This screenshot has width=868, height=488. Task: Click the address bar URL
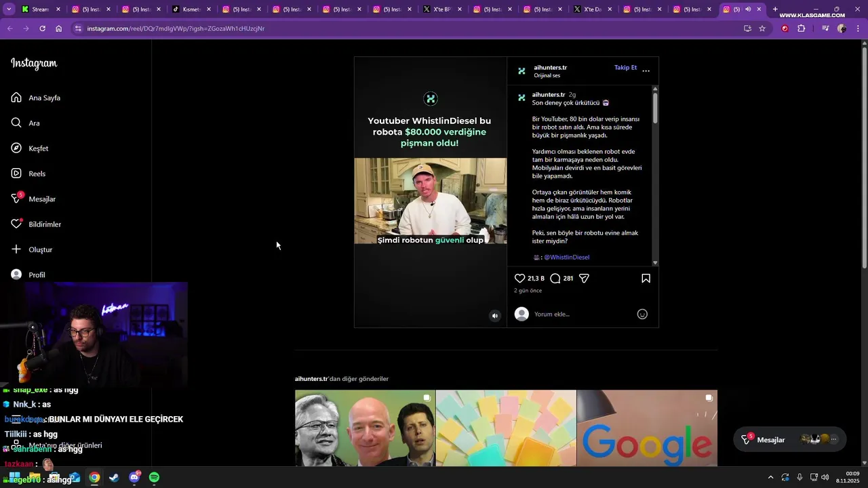176,28
